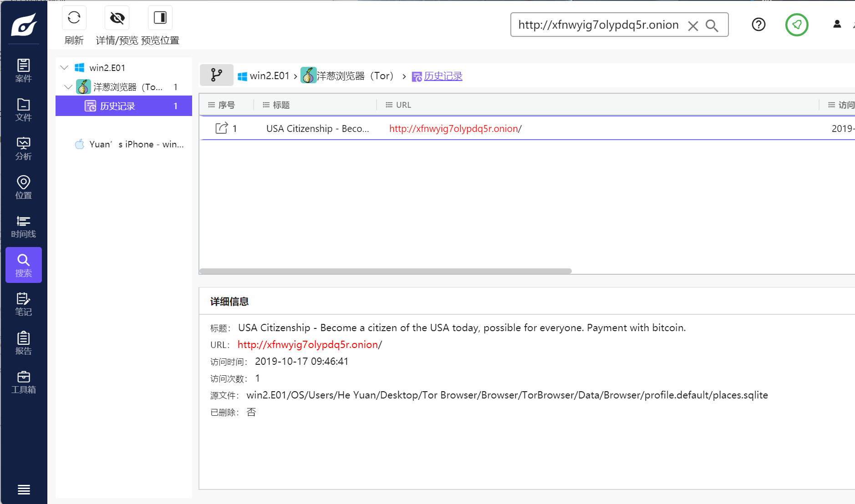
Task: Click the onion URL in table row 1
Action: [x=455, y=129]
